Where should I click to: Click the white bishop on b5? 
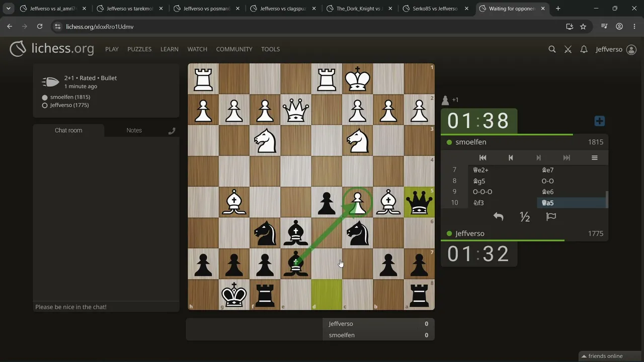pos(388,202)
